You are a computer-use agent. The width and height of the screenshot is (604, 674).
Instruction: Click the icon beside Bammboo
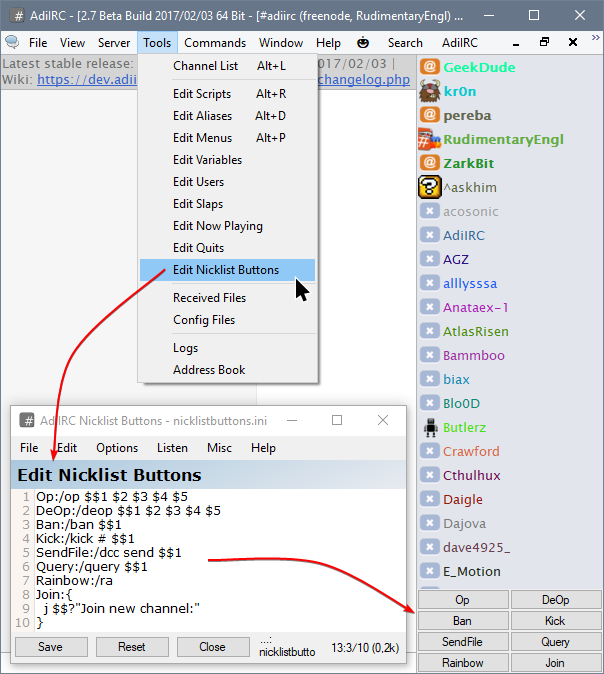pos(429,355)
